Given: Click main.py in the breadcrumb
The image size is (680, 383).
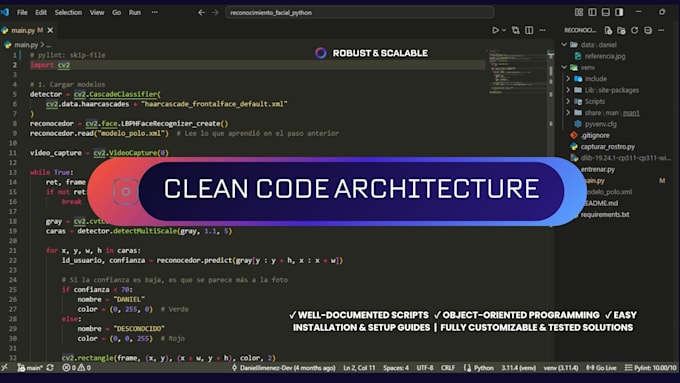Looking at the screenshot, I should pos(26,45).
